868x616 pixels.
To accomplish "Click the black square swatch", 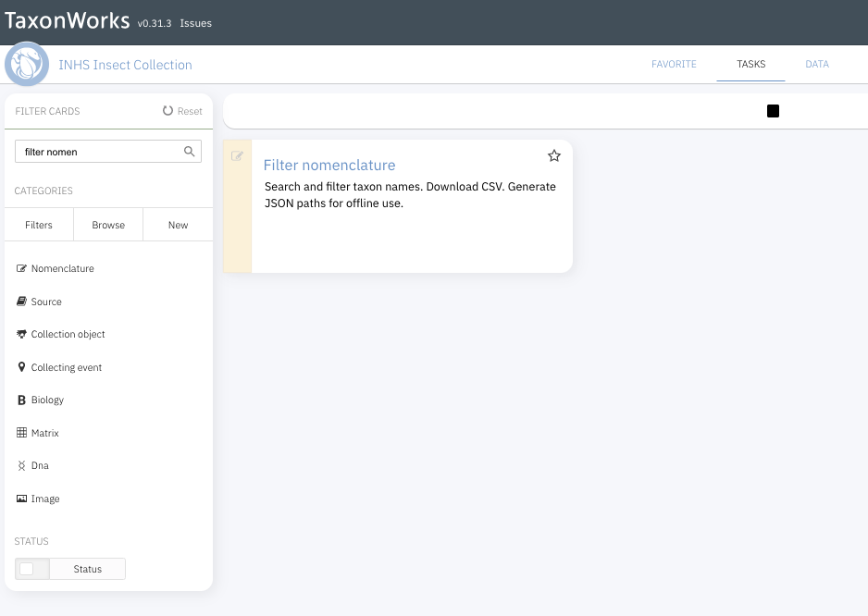I will point(773,111).
